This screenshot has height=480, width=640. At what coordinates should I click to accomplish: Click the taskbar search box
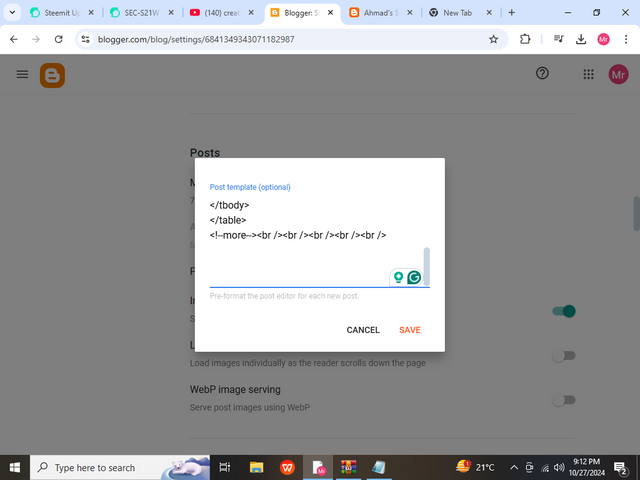point(120,467)
